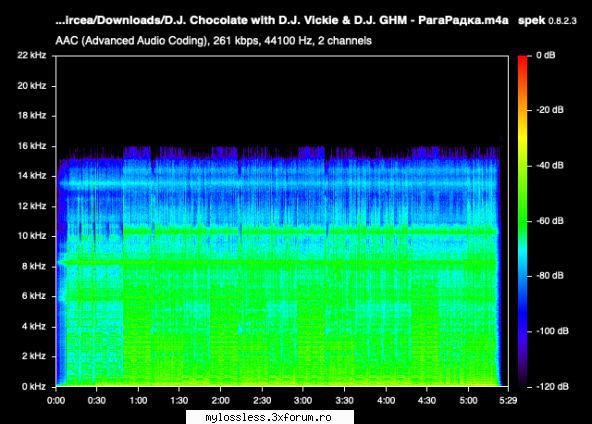Viewport: 592px width, 424px height.
Task: Click the 5:29 end time label
Action: click(508, 401)
